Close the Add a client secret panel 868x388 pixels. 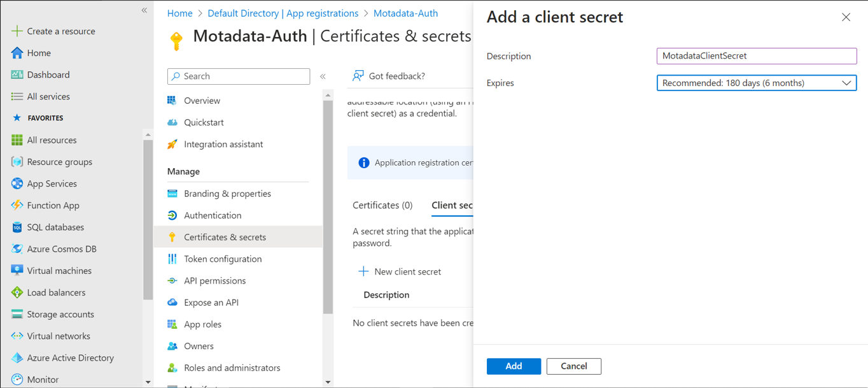point(846,17)
